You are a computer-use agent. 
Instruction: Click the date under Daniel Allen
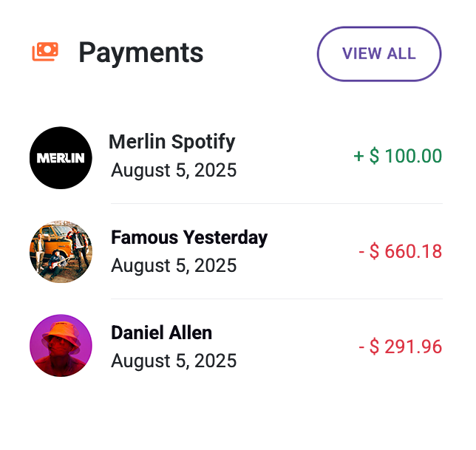pyautogui.click(x=174, y=361)
